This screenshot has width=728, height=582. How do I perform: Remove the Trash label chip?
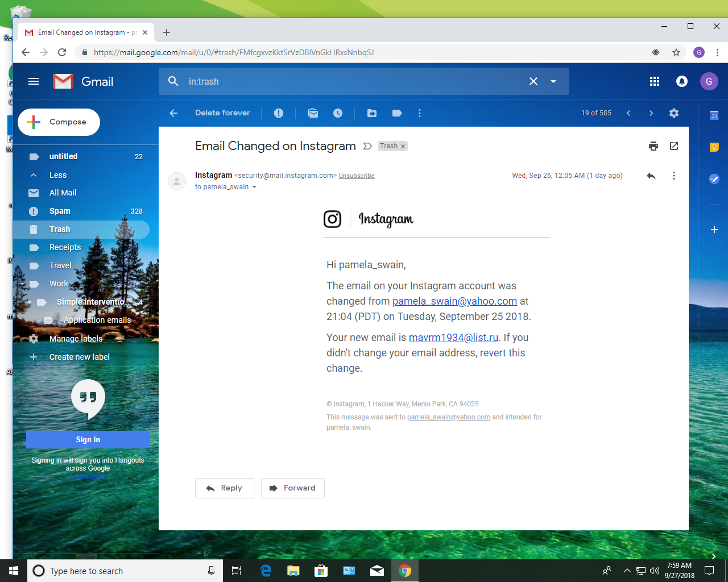pyautogui.click(x=403, y=146)
